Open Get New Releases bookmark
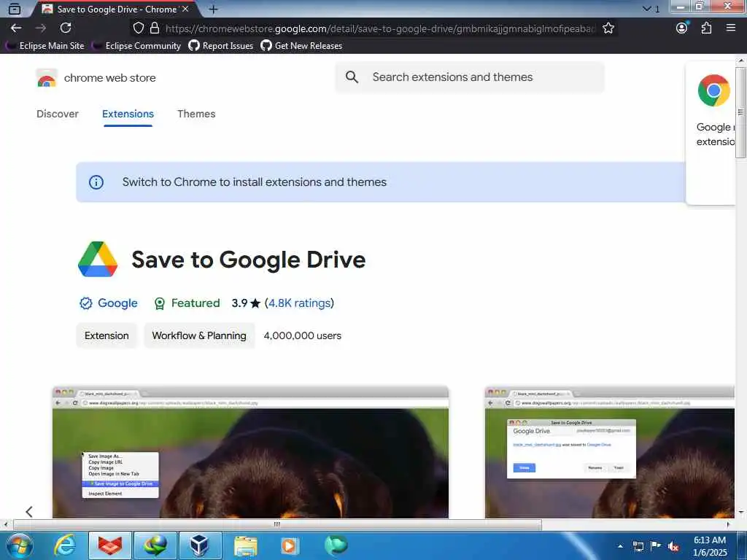The width and height of the screenshot is (747, 560). pyautogui.click(x=301, y=46)
